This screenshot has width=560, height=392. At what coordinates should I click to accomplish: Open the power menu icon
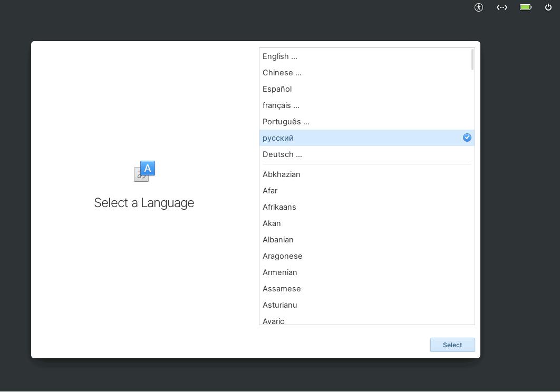[548, 7]
